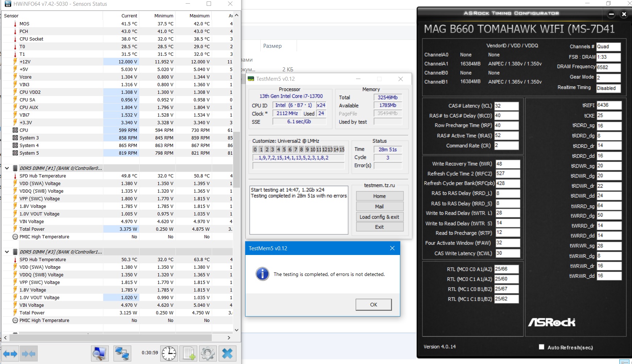Viewport: 632px width, 364px height.
Task: Click the down arrow of HWiNFO vertical scrollbar
Action: click(x=237, y=330)
